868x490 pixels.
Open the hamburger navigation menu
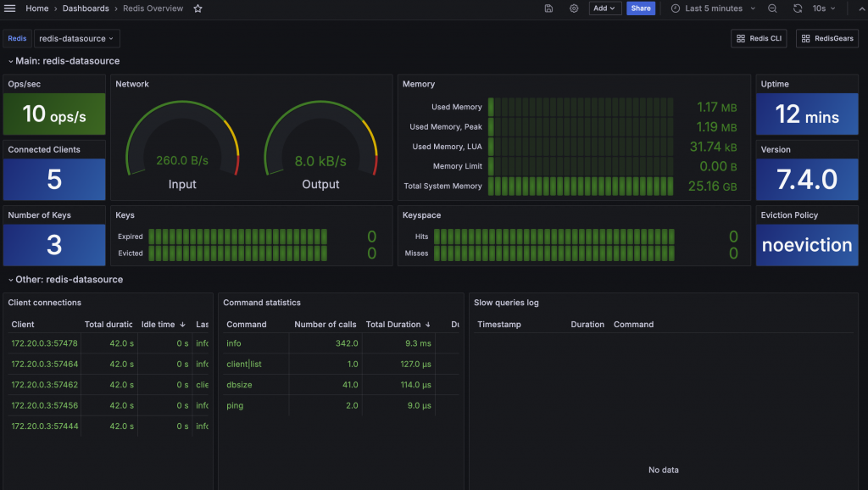[x=10, y=8]
